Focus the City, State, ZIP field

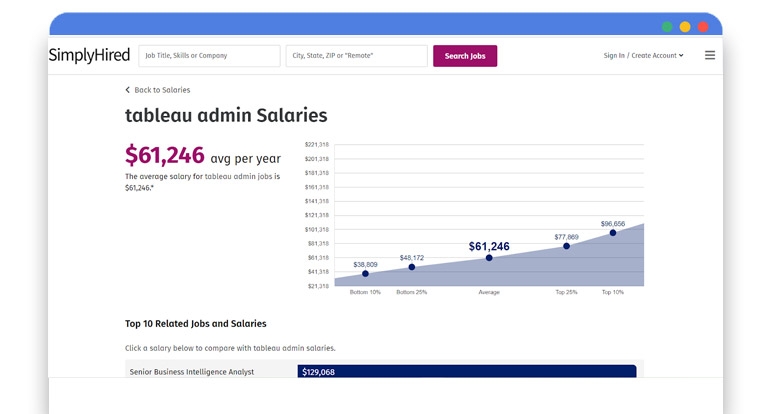(x=356, y=56)
